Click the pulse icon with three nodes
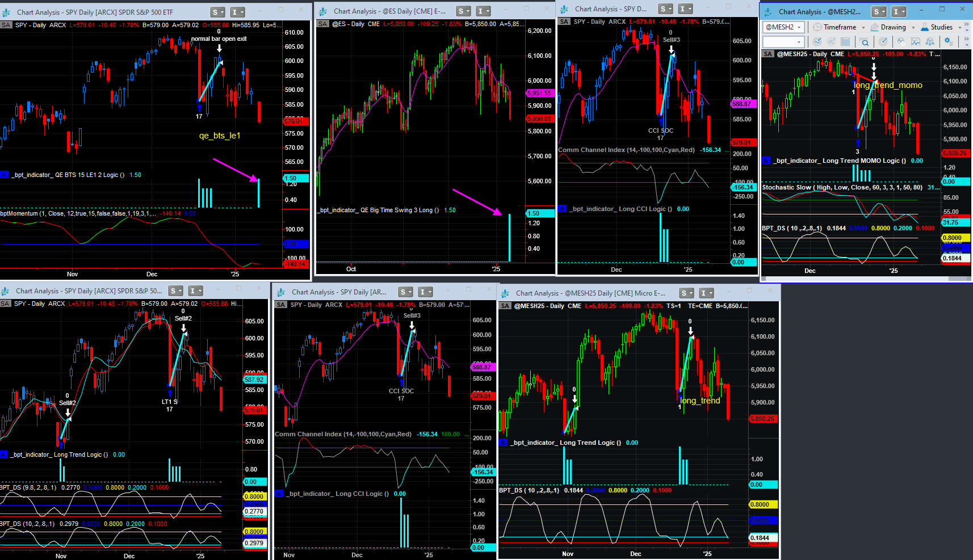Screen dimensions: 973x560 929,41
